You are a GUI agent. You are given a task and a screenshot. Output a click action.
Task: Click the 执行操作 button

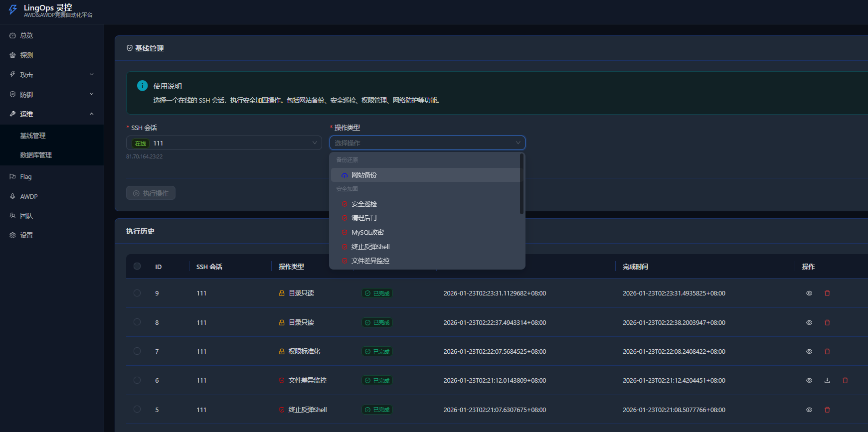tap(151, 193)
